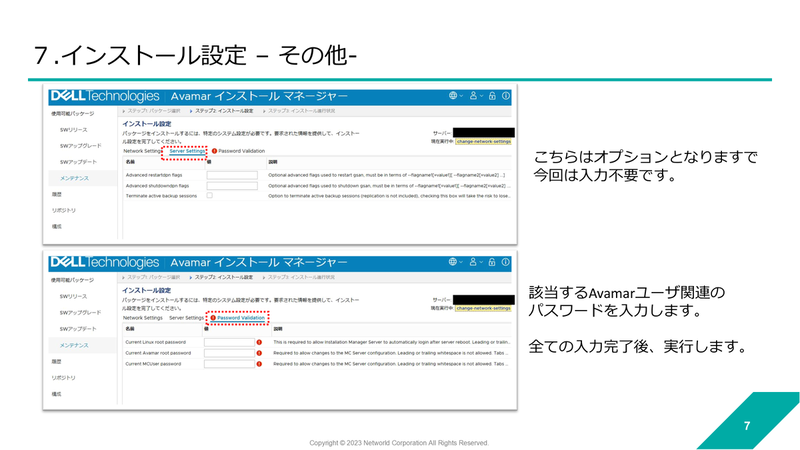
Task: Tick the Terminate active backup sessions checkbox
Action: click(x=210, y=195)
